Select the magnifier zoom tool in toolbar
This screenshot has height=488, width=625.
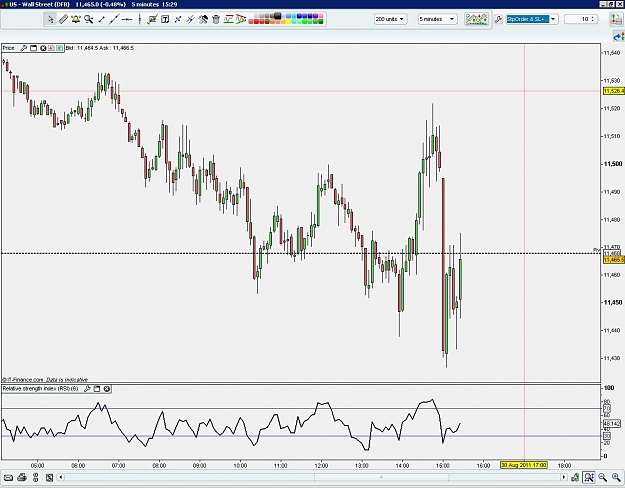(x=88, y=19)
